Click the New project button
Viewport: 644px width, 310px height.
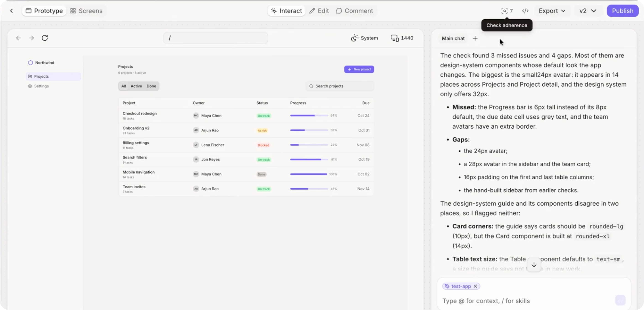pyautogui.click(x=359, y=69)
